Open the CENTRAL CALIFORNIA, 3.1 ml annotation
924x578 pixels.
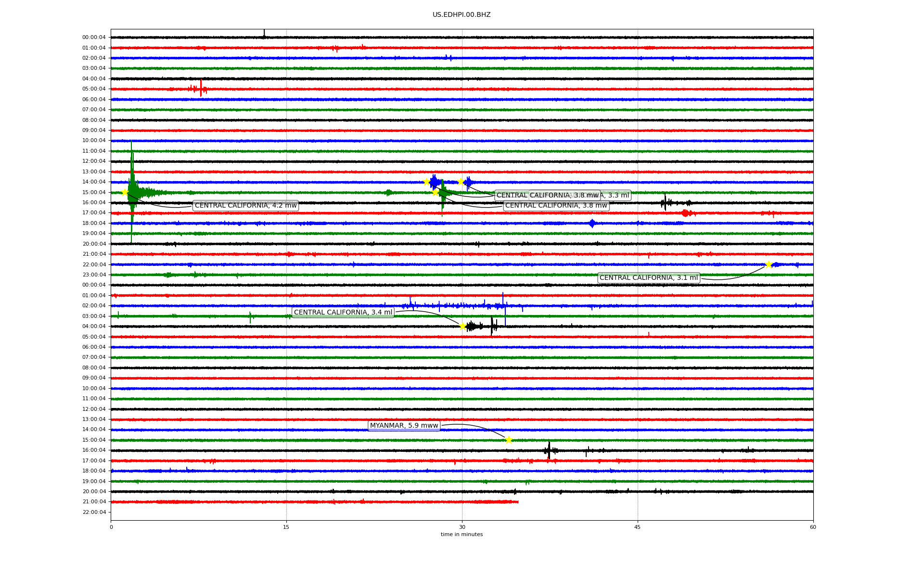[648, 278]
